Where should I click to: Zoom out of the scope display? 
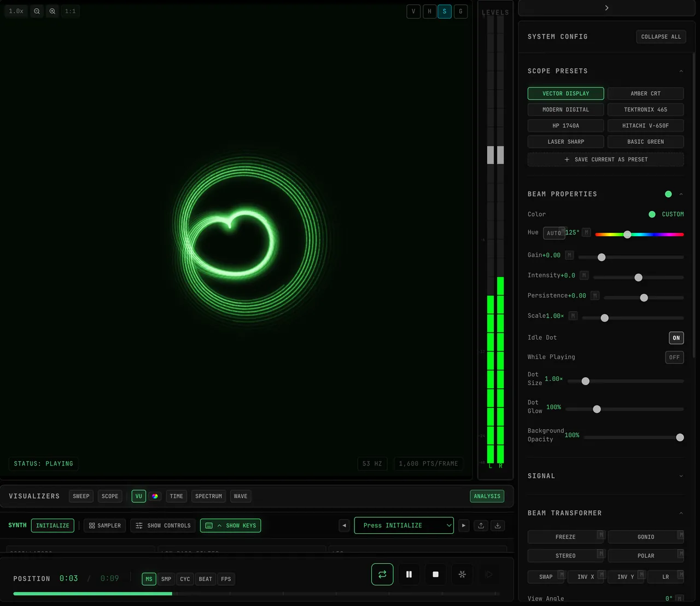coord(37,11)
